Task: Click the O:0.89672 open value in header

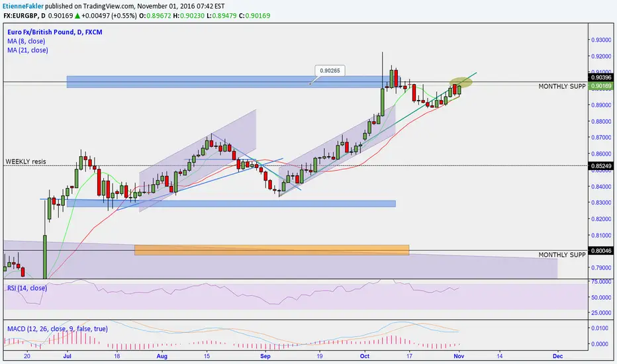Action: [155, 16]
